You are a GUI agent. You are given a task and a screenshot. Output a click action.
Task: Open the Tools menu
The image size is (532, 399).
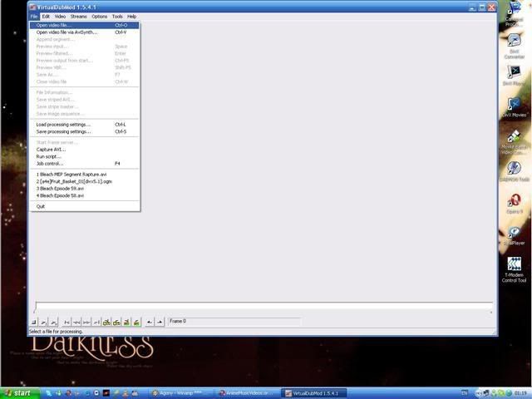[x=117, y=17]
